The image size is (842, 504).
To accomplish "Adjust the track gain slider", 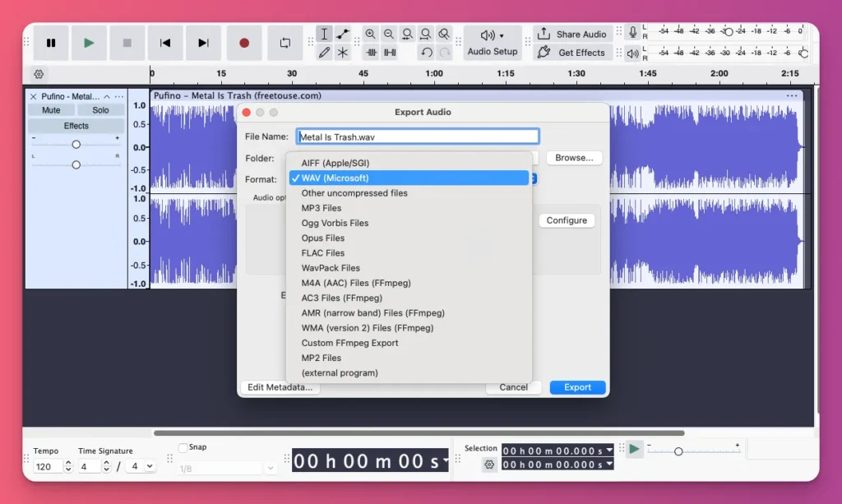I will point(76,143).
